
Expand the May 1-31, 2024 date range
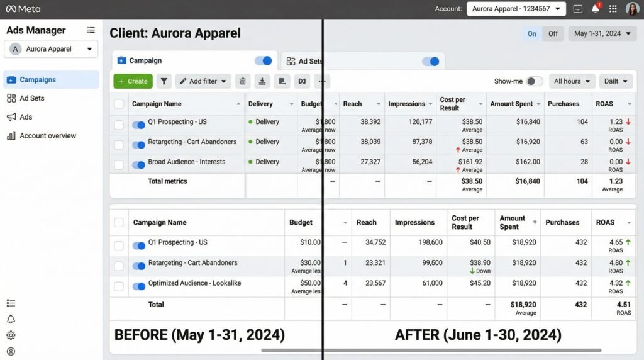point(602,34)
